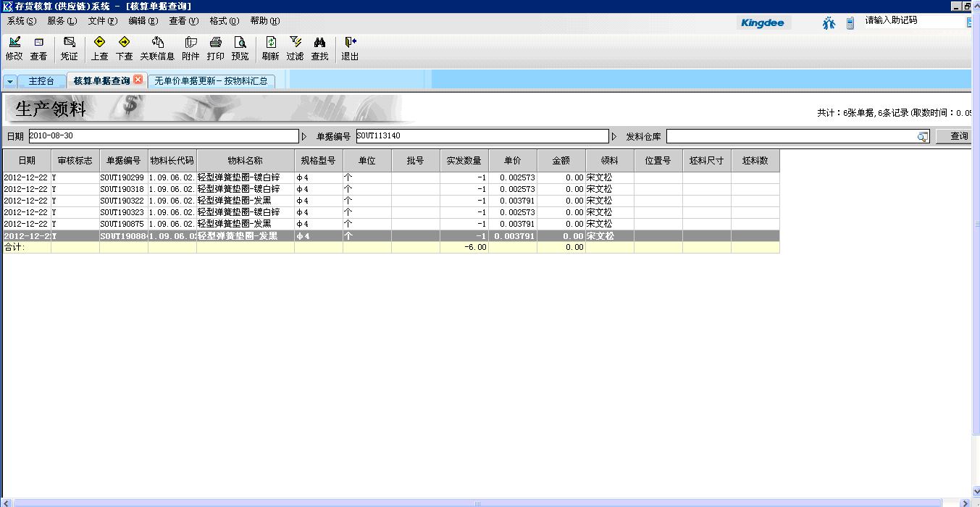Image resolution: width=980 pixels, height=507 pixels.
Task: Click the 修改 (Modify) toolbar icon
Action: click(14, 49)
